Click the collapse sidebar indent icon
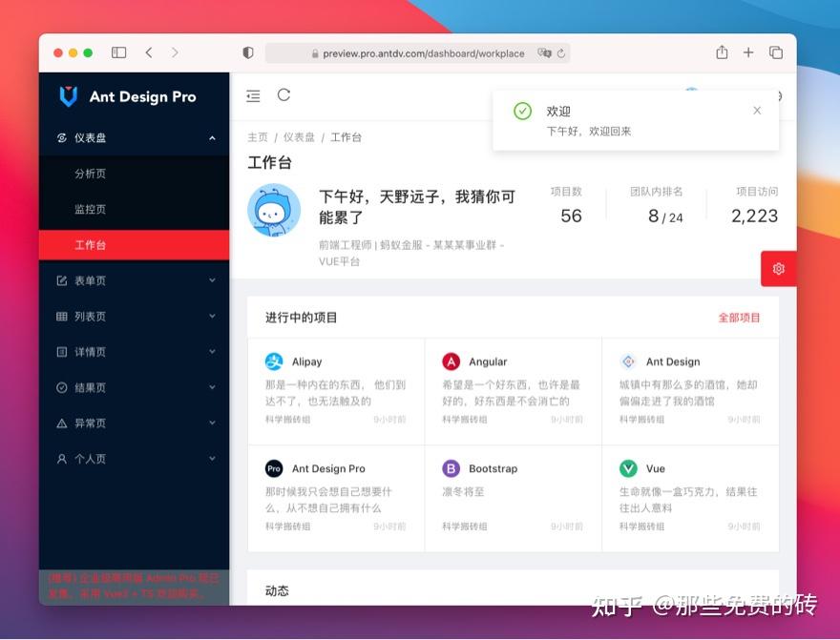The width and height of the screenshot is (840, 640). (252, 95)
